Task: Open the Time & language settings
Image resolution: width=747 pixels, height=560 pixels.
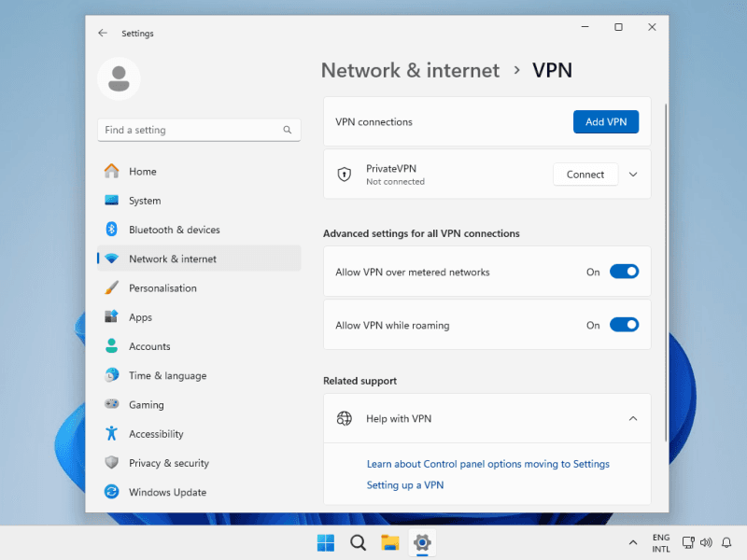Action: point(167,376)
